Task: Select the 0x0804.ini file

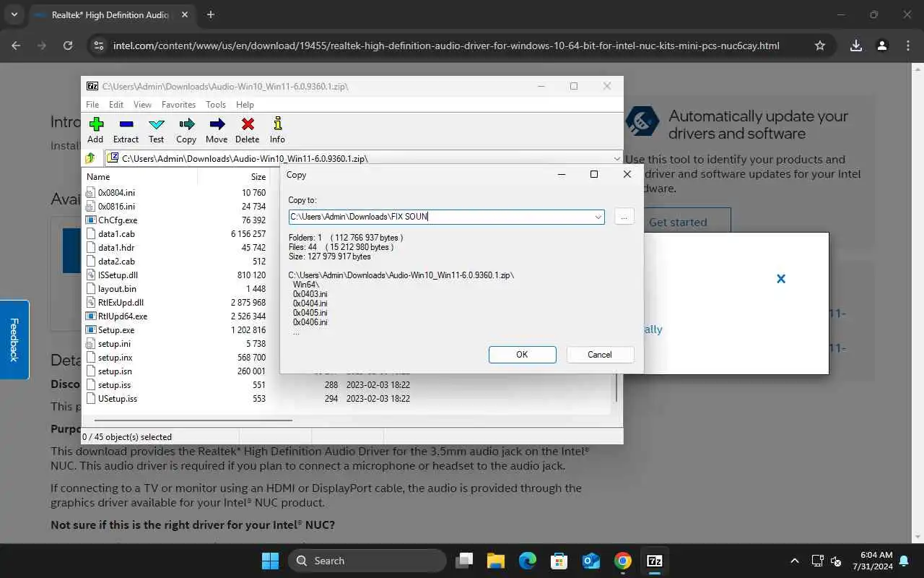Action: (x=116, y=193)
